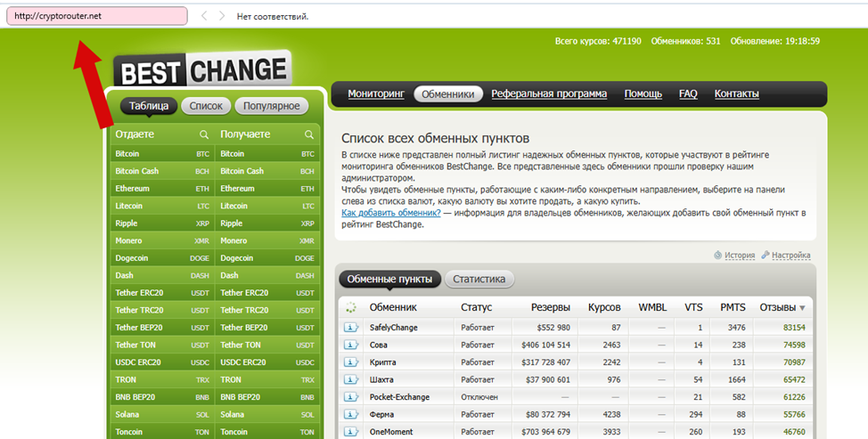Screen dimensions: 868x439
Task: Click in the cryptorouter.net search field
Action: pos(97,16)
